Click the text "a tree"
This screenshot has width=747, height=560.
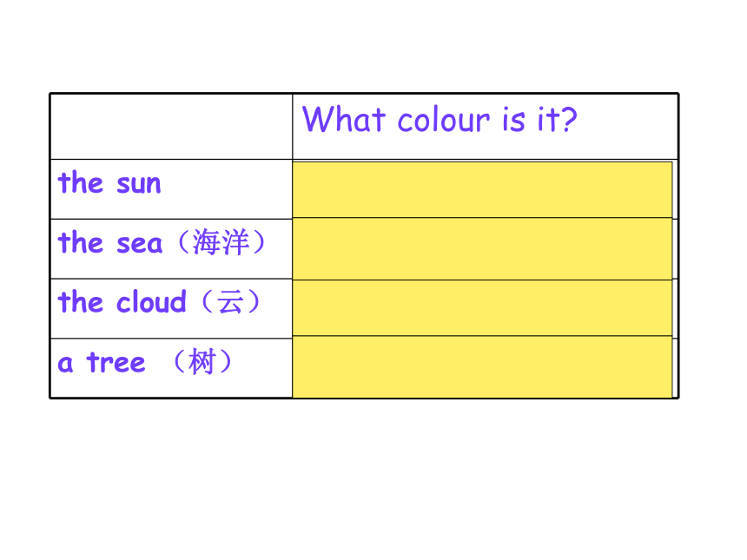click(x=101, y=363)
